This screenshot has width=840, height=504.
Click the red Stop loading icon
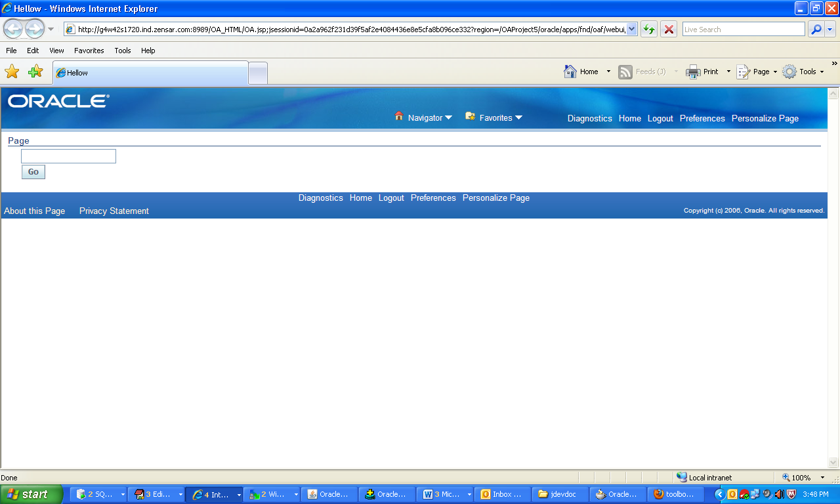669,29
